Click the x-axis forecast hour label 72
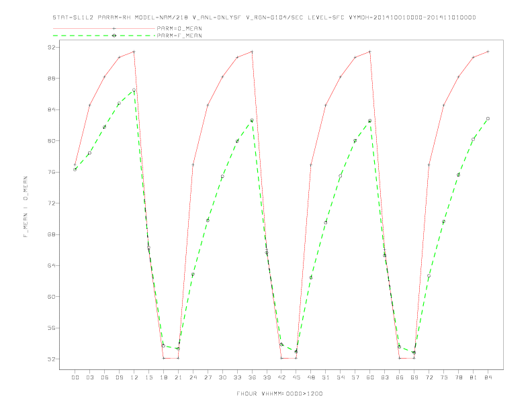The height and width of the screenshot is (411, 532). 429,377
